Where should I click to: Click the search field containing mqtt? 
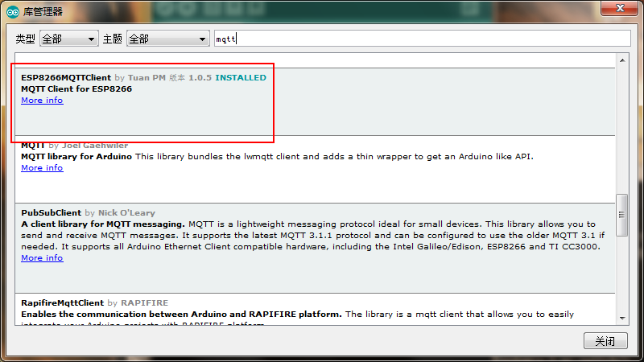coord(422,39)
